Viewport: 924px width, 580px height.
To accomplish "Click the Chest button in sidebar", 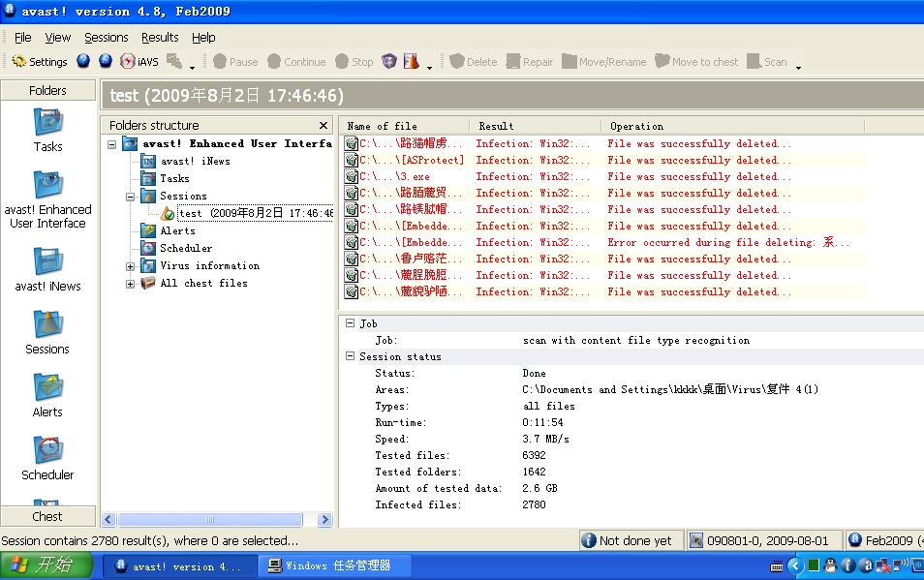I will coord(47,516).
